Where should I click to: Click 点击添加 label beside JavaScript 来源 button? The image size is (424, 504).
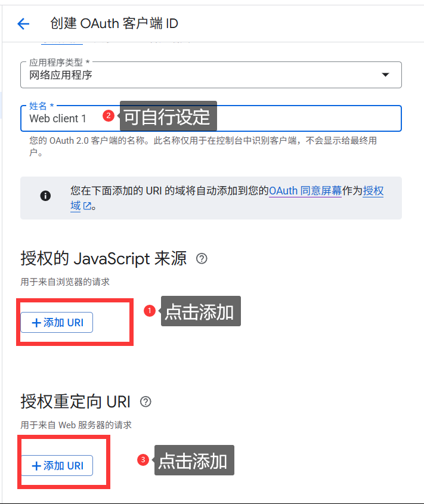pyautogui.click(x=199, y=311)
